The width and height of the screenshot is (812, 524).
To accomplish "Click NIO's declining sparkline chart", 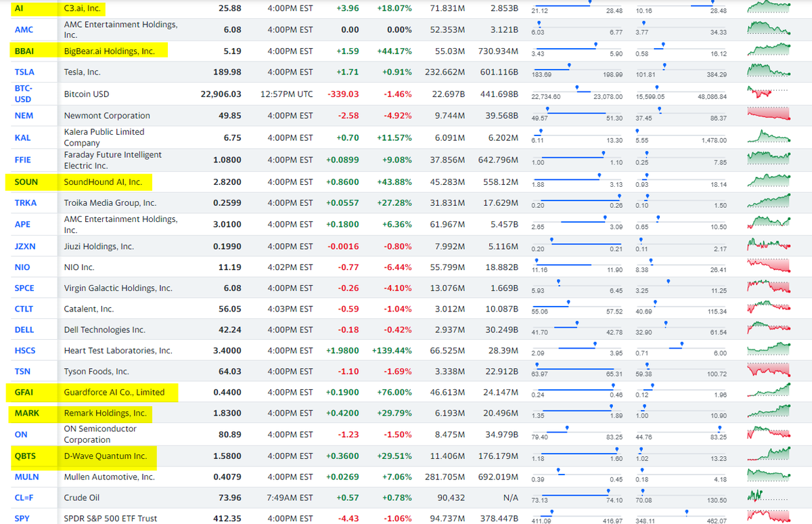I will point(768,267).
